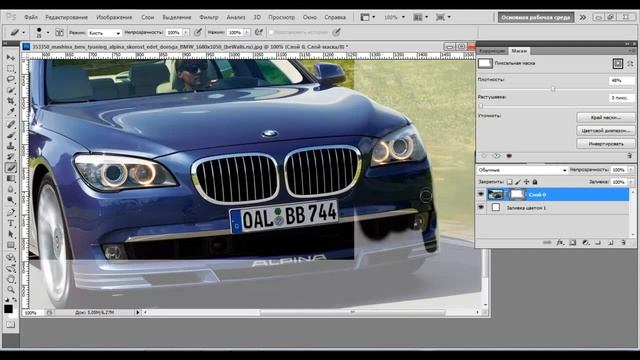Image resolution: width=640 pixels, height=360 pixels.
Task: Add layer mask from Layers panel bottom
Action: point(573,242)
